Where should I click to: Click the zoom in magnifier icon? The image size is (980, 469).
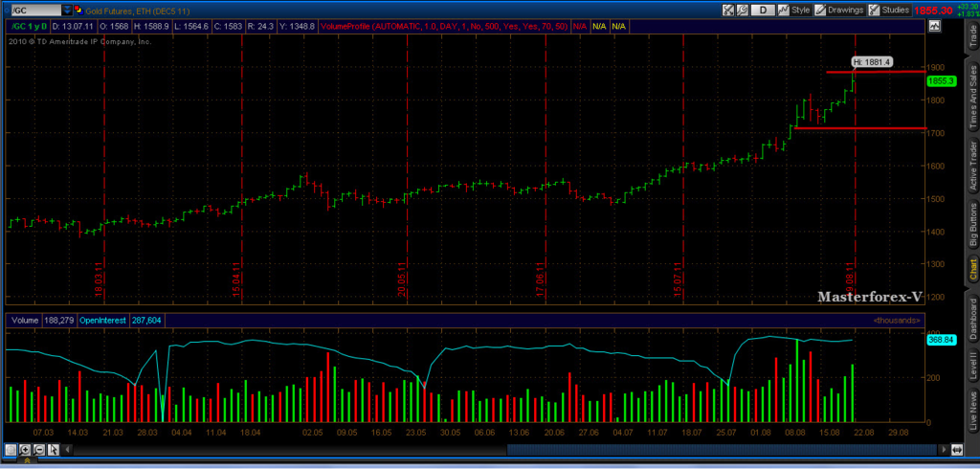(x=25, y=449)
